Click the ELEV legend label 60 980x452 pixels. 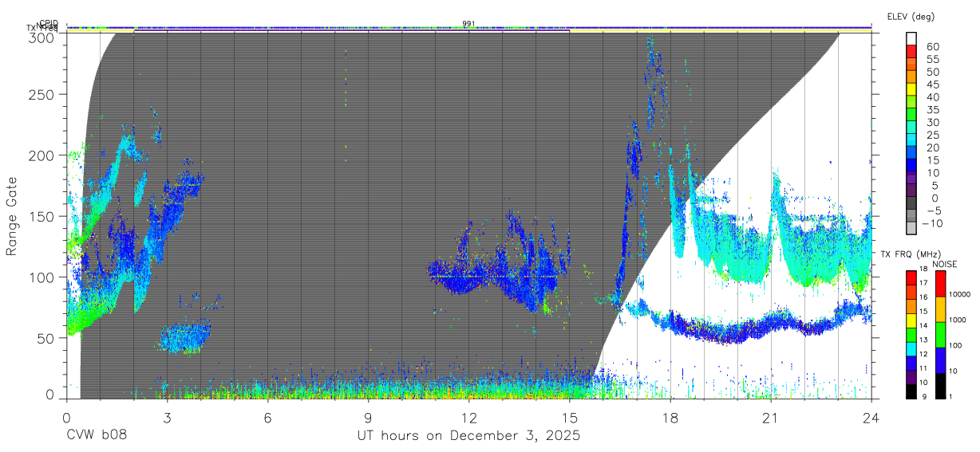coord(932,46)
